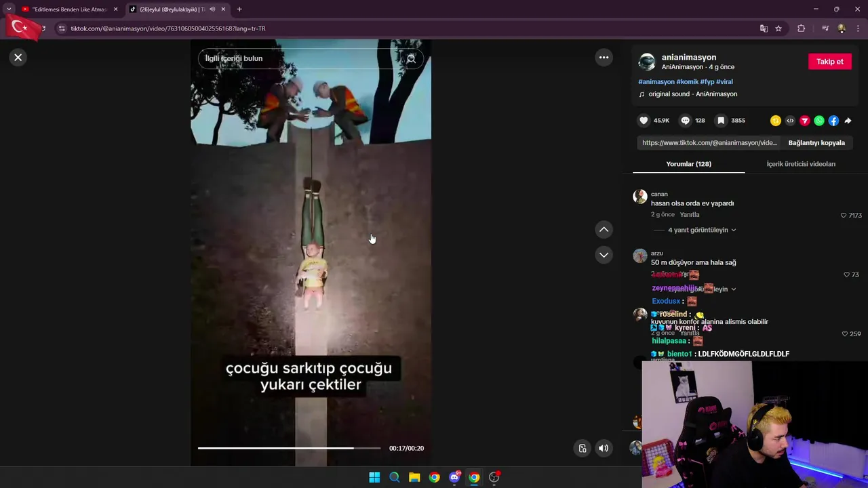Switch to İçerik üreticisi videoları tab
This screenshot has width=868, height=488.
801,164
